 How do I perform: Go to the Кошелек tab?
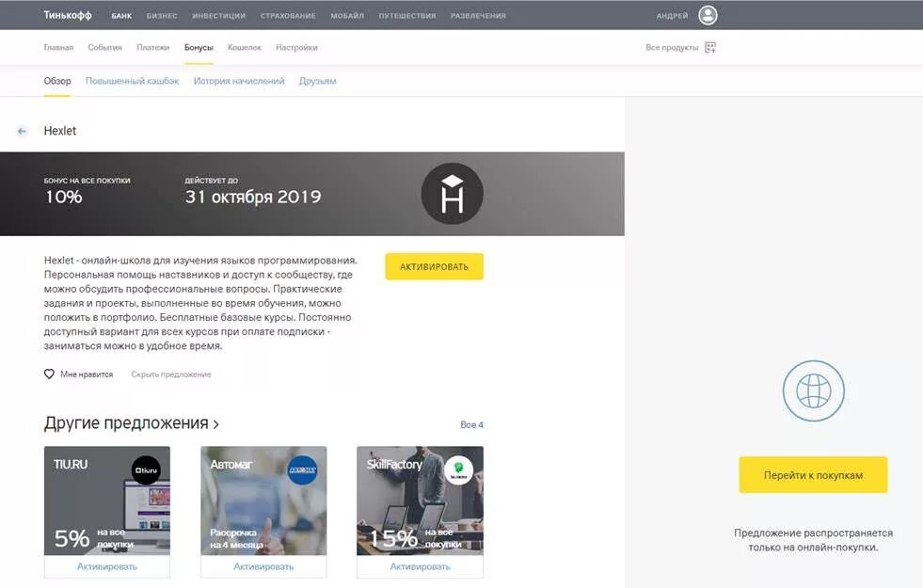(x=245, y=48)
